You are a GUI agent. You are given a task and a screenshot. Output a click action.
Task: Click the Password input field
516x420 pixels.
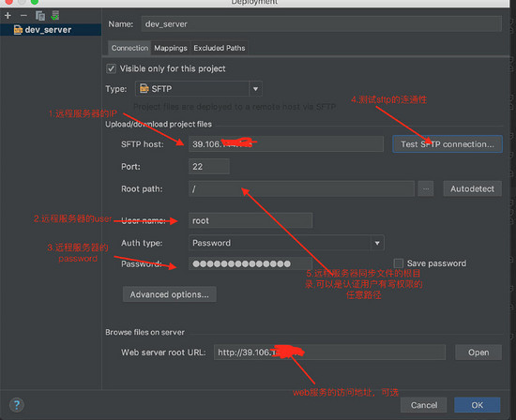click(x=250, y=263)
